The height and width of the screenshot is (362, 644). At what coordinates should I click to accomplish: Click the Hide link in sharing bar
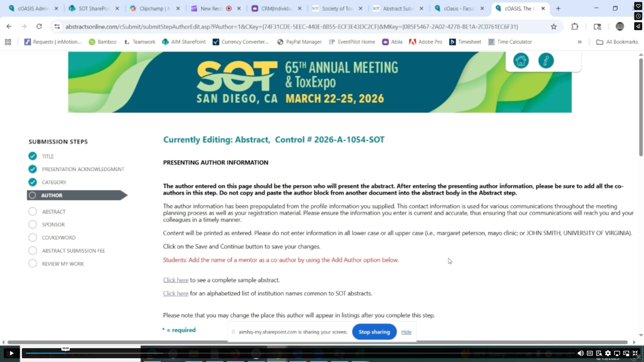tap(406, 332)
